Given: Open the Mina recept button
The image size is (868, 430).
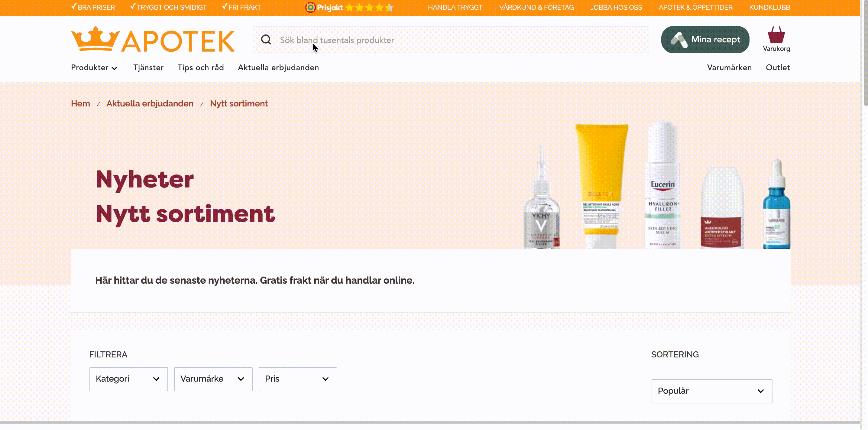Looking at the screenshot, I should [705, 39].
